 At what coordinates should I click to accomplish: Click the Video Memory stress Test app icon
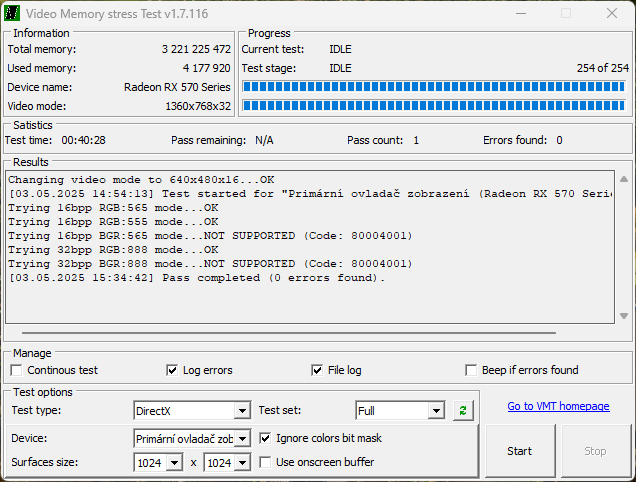click(x=12, y=13)
